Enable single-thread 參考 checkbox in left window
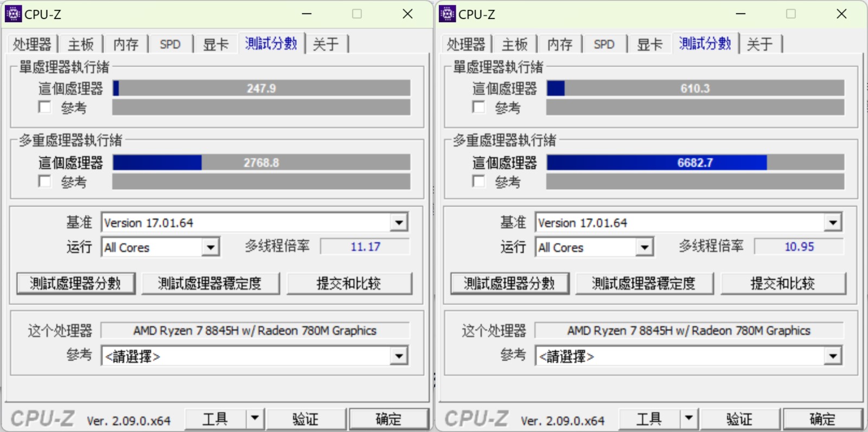Viewport: 868px width, 432px height. [44, 107]
